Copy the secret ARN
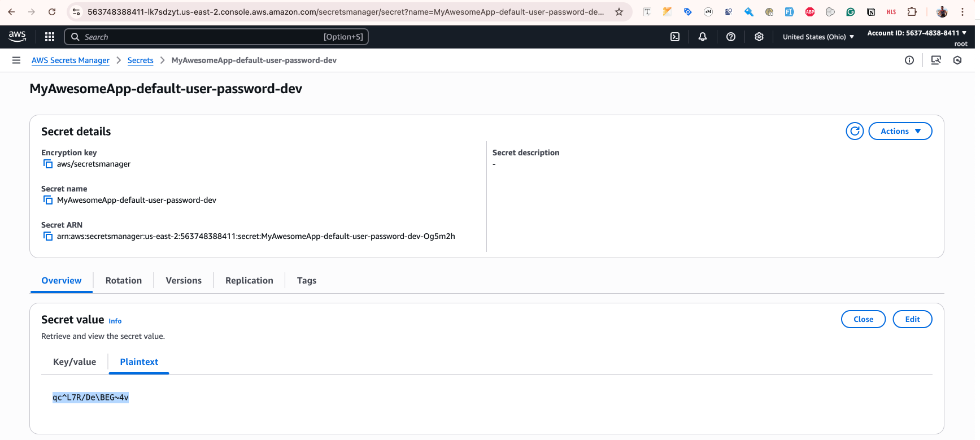 click(x=48, y=236)
